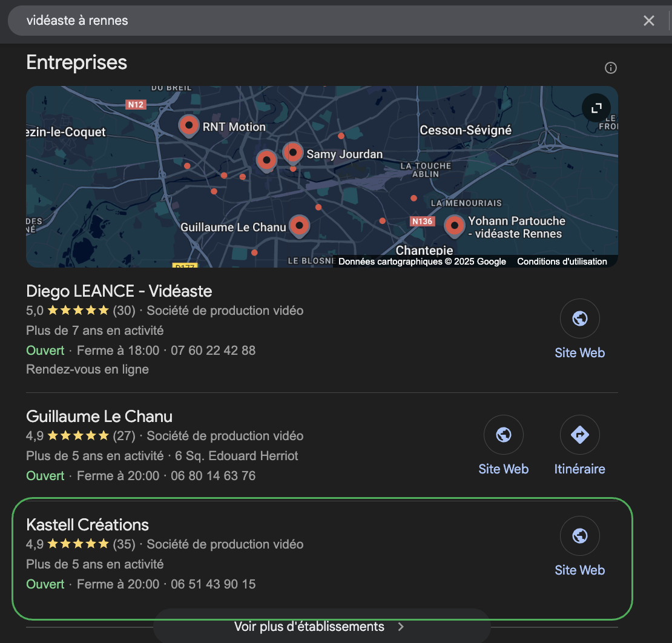Click the 'Site Web' label for Guillaume Le Chanu
The width and height of the screenshot is (672, 643).
[503, 469]
